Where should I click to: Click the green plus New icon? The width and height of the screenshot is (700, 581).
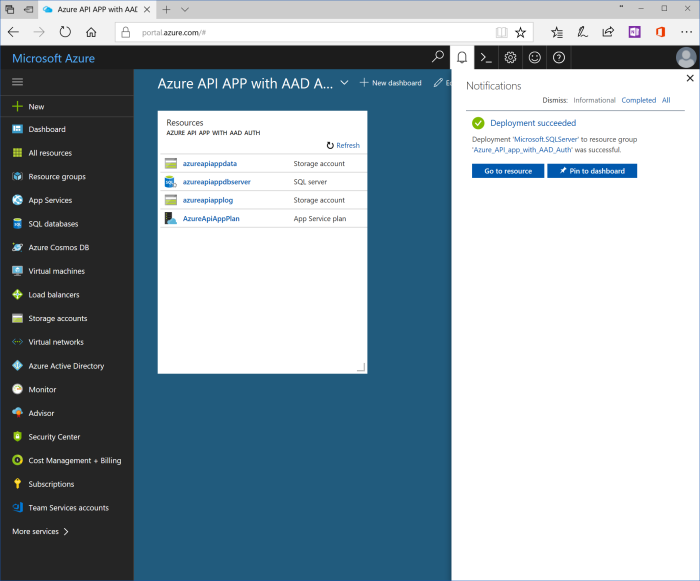[x=17, y=106]
